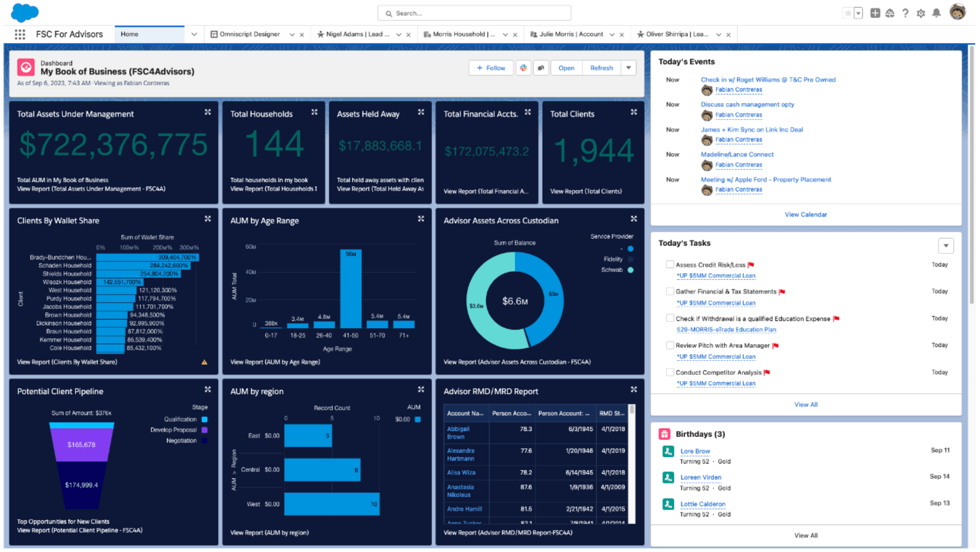Close the Omniscript Designer tab
The height and width of the screenshot is (552, 980).
pos(302,35)
